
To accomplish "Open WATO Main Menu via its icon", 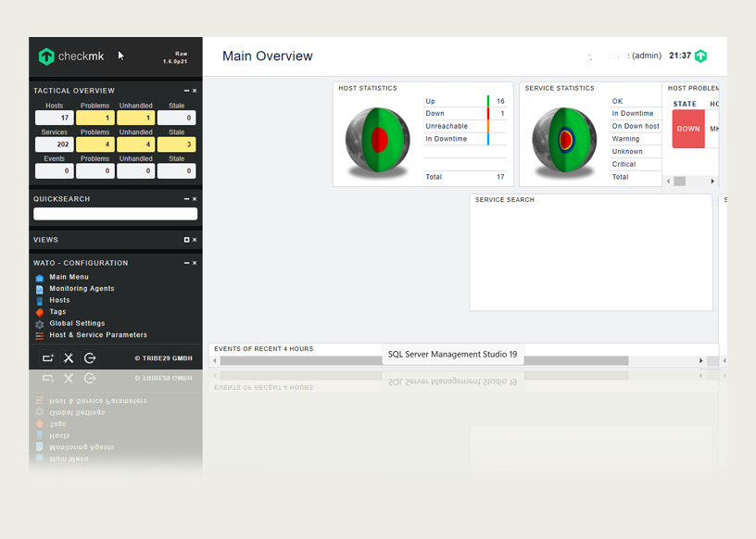I will [40, 278].
